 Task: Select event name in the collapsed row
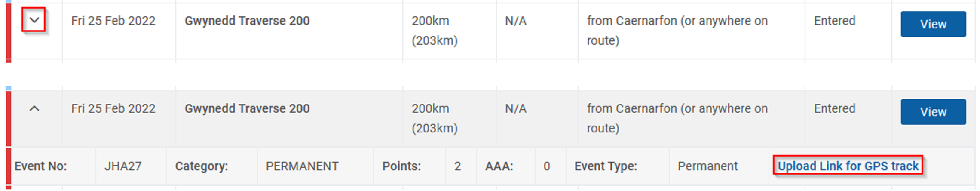coord(247,21)
